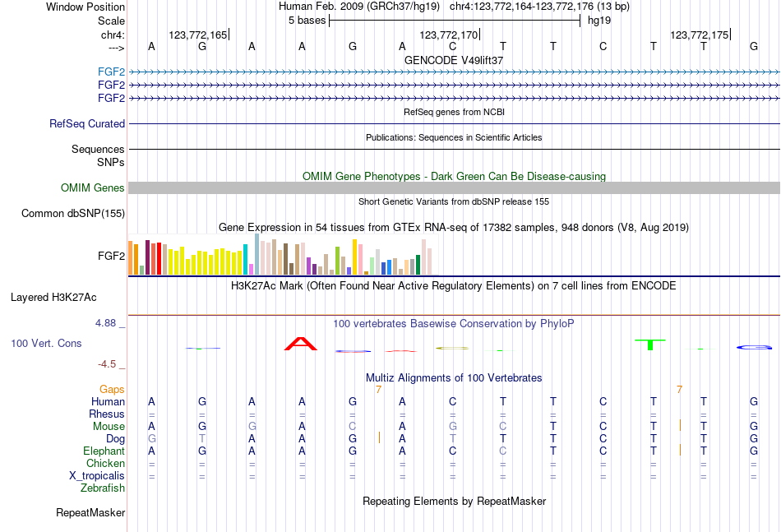Click the Chicken species label
This screenshot has height=532, width=781.
pos(105,463)
